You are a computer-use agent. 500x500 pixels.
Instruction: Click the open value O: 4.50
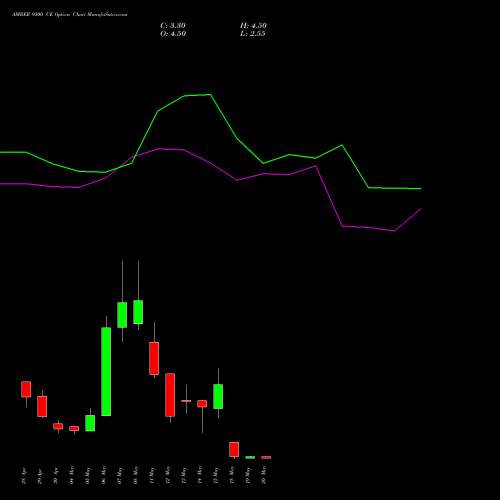[173, 34]
